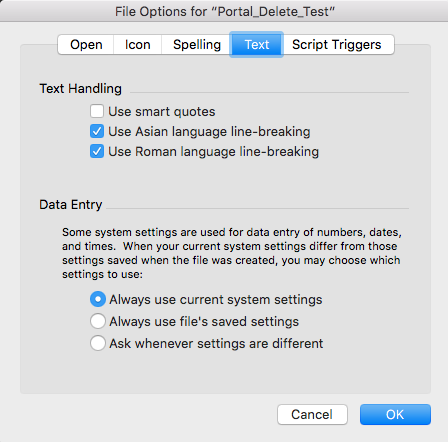448x442 pixels.
Task: Click the "Ask whenever settings are different" label
Action: pos(216,343)
